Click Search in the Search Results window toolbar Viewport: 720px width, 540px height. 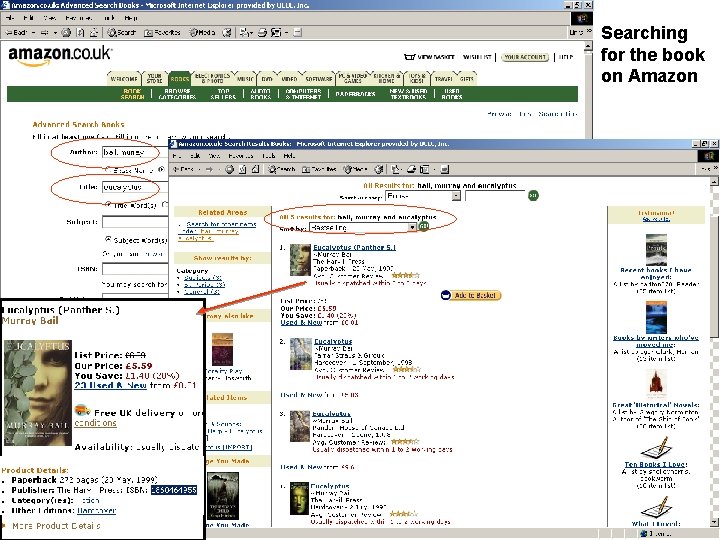(282, 169)
